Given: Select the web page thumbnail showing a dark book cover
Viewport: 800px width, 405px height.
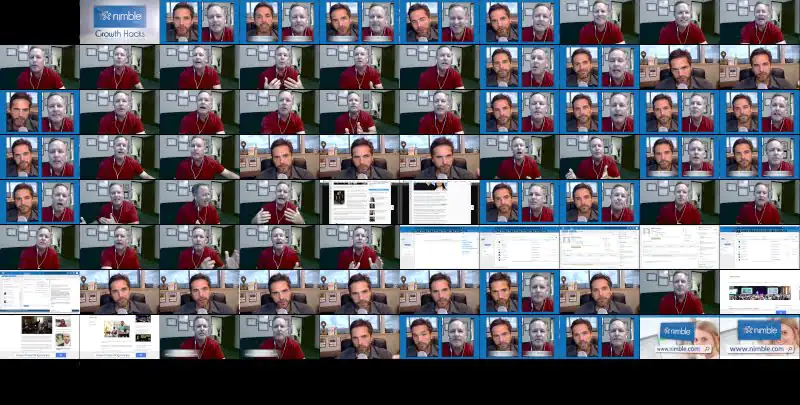Looking at the screenshot, I should [x=360, y=202].
